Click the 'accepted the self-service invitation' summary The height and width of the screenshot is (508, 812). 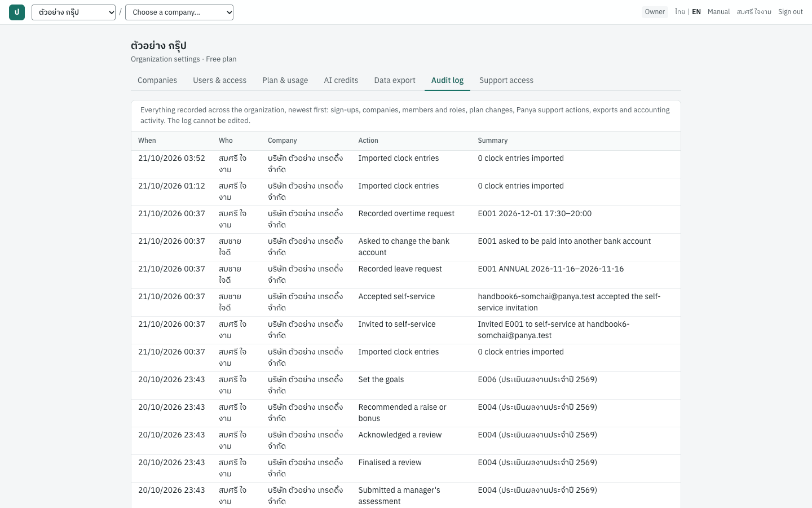point(569,303)
